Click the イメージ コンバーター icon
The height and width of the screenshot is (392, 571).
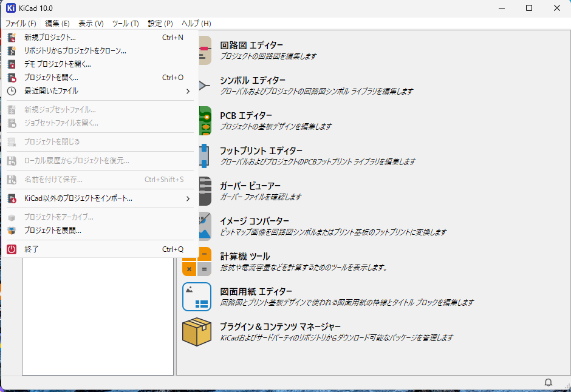[205, 226]
